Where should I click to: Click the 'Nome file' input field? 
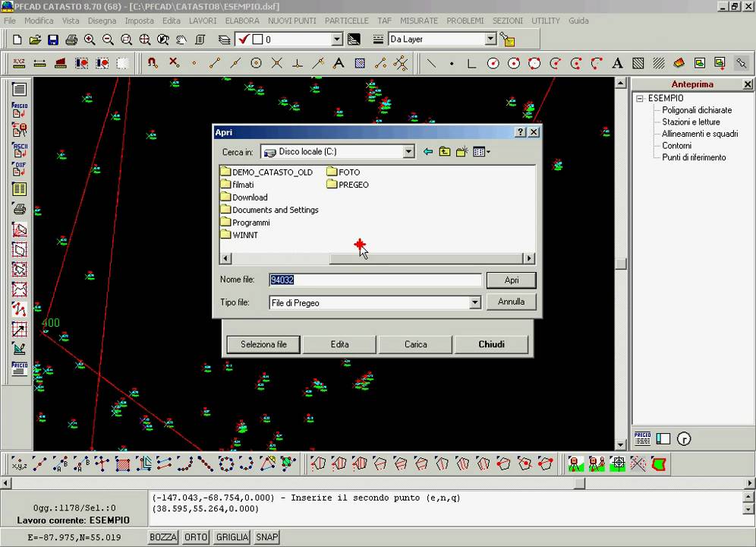coord(375,280)
